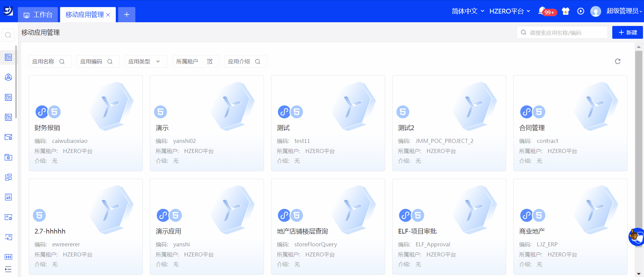
Task: Click the search icon in 应用编码 filter
Action: point(110,62)
